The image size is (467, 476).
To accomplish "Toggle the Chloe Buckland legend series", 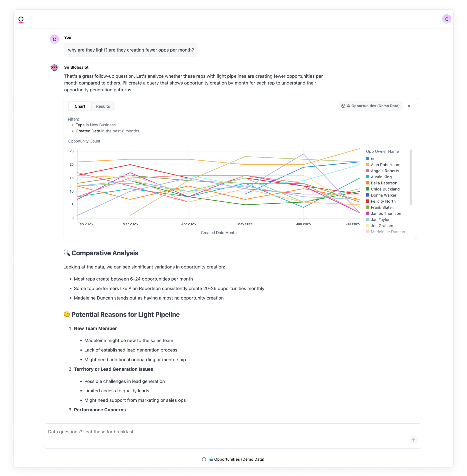I will click(385, 189).
